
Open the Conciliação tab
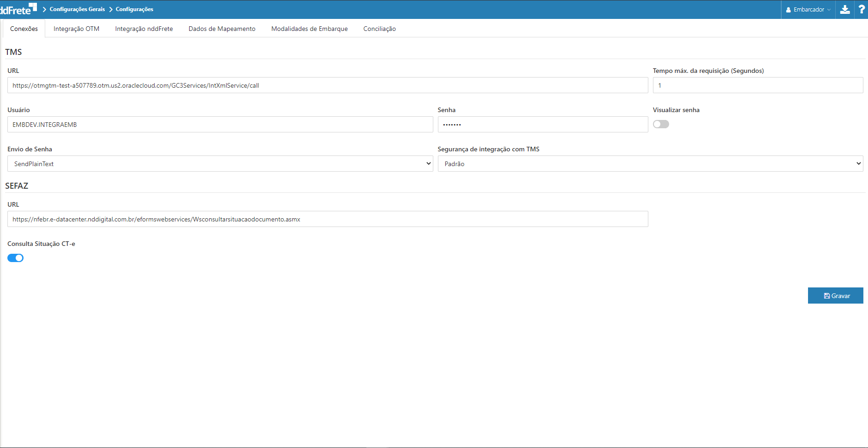click(379, 29)
